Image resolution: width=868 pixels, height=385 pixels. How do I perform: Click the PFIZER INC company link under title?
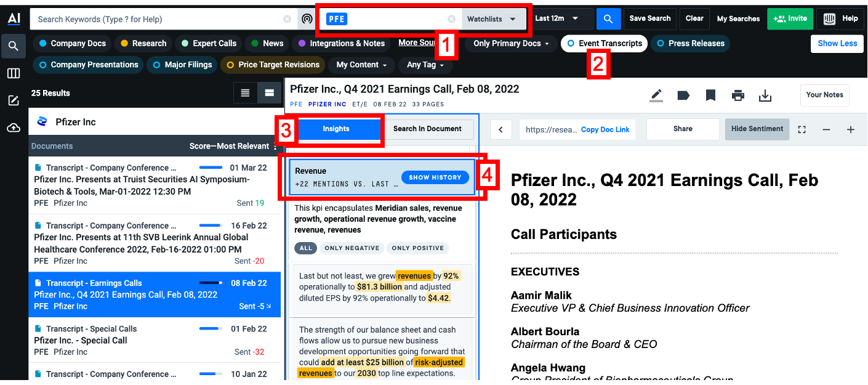[x=328, y=105]
